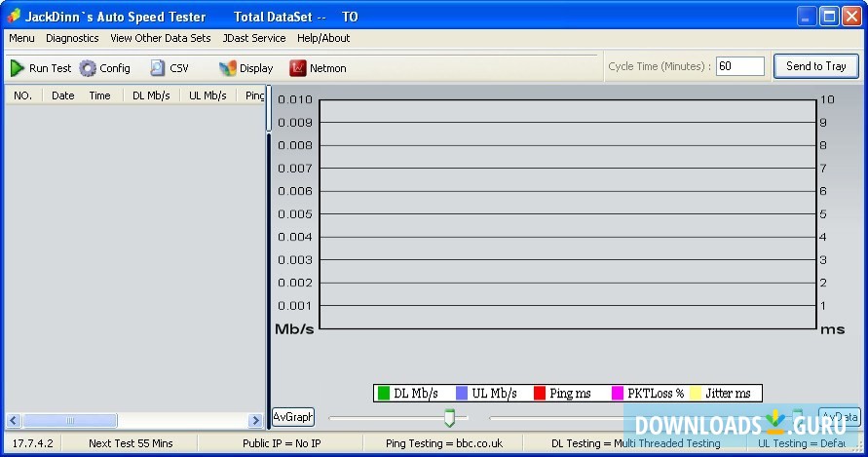
Task: Click the blue UL Mb/s legend swatch
Action: (x=462, y=394)
